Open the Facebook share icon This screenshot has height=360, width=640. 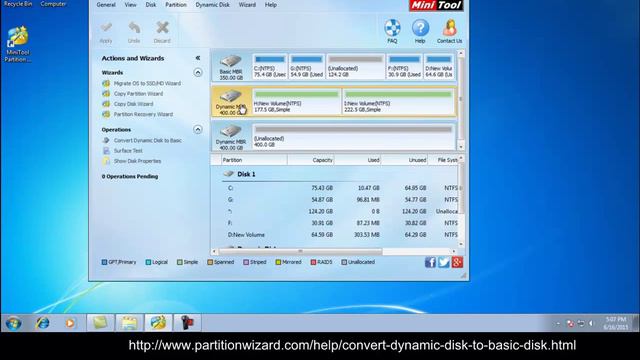tap(430, 262)
